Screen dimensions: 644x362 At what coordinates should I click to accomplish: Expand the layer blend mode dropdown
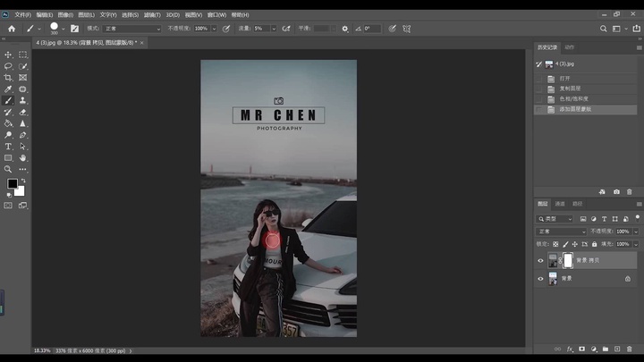click(561, 232)
